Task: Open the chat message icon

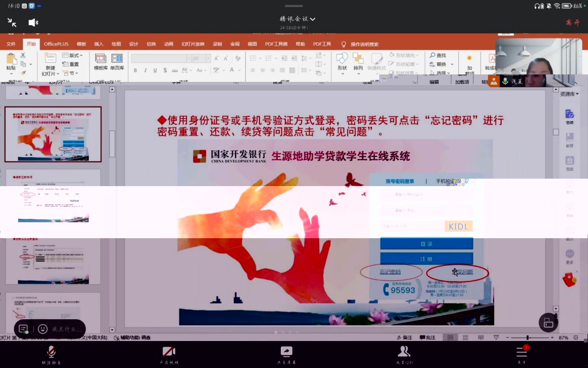Action: coord(23,329)
